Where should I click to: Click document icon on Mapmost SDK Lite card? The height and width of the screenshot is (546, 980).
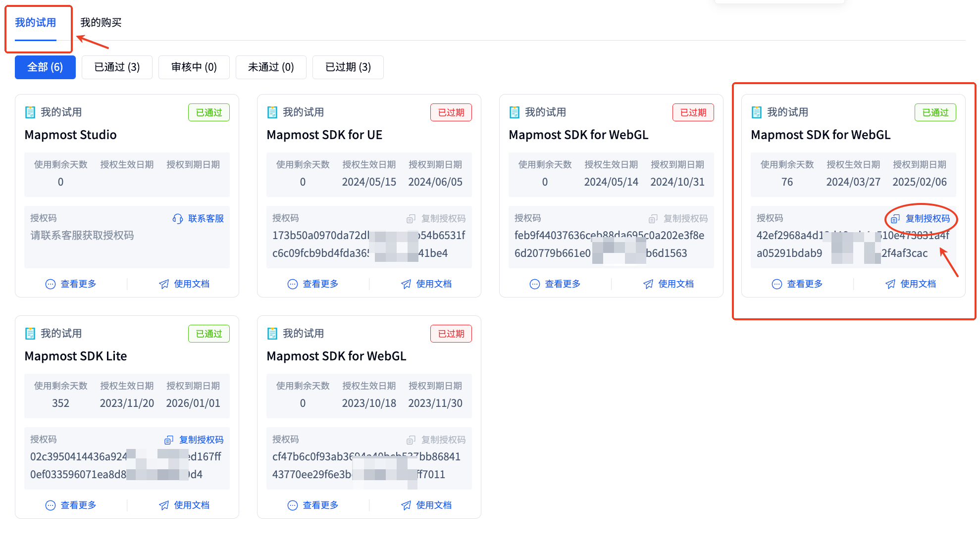coord(30,334)
